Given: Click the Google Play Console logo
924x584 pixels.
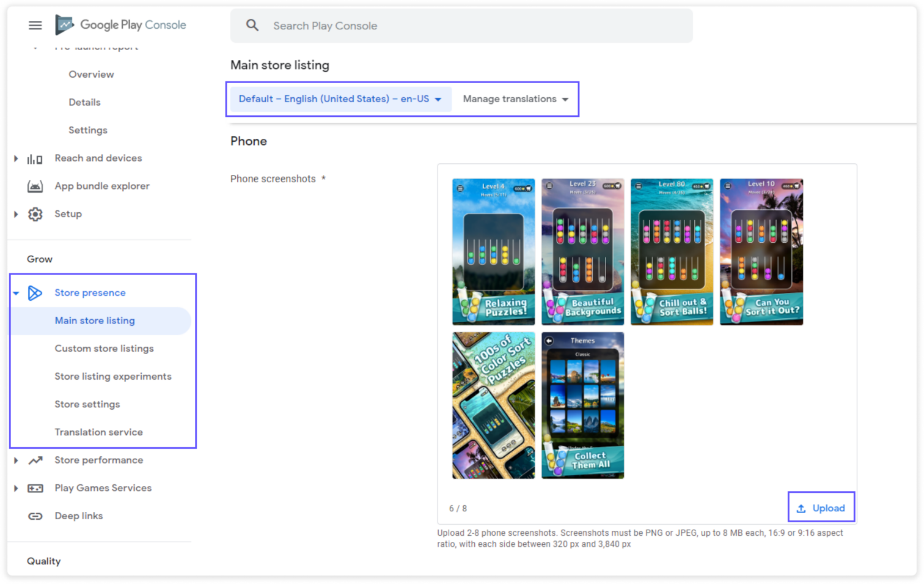Looking at the screenshot, I should point(120,25).
